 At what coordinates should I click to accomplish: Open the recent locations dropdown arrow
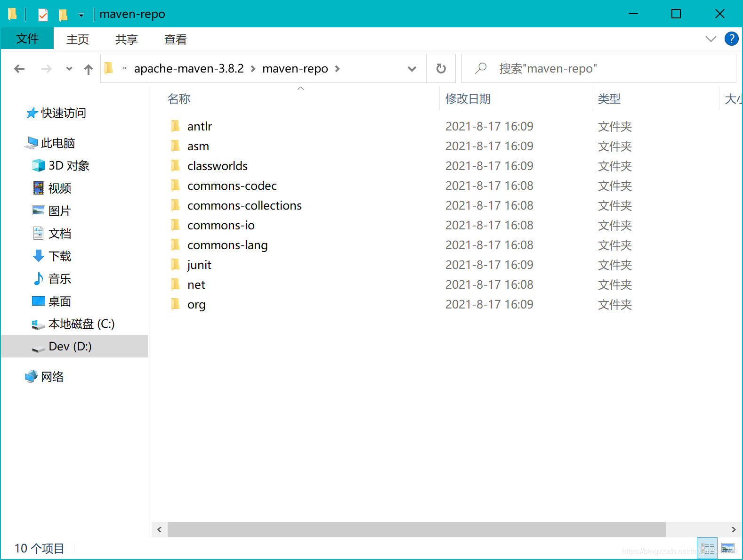(x=69, y=69)
